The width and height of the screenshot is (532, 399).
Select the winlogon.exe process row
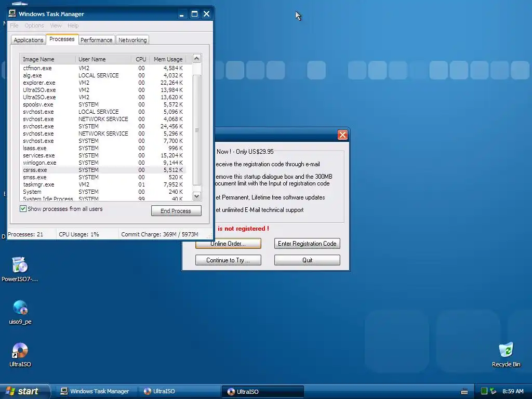(103, 163)
